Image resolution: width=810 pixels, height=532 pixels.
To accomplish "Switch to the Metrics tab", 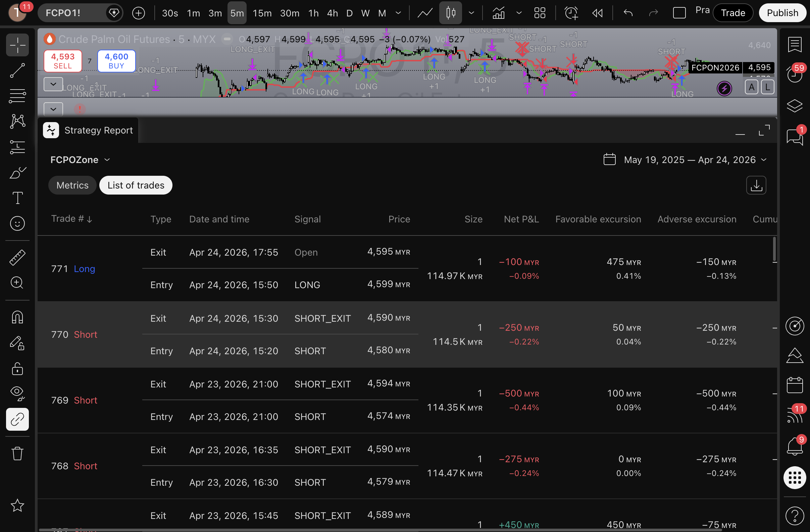I will (72, 185).
